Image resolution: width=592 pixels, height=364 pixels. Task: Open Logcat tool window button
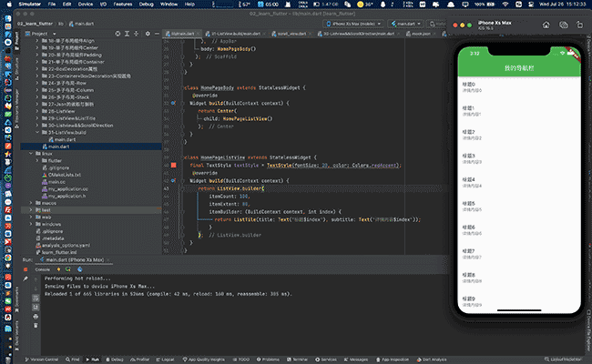(165, 359)
